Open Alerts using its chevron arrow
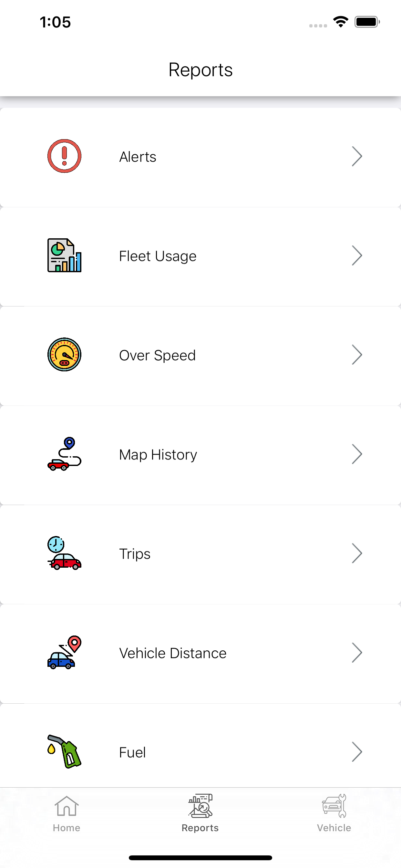401x868 pixels. pyautogui.click(x=357, y=156)
